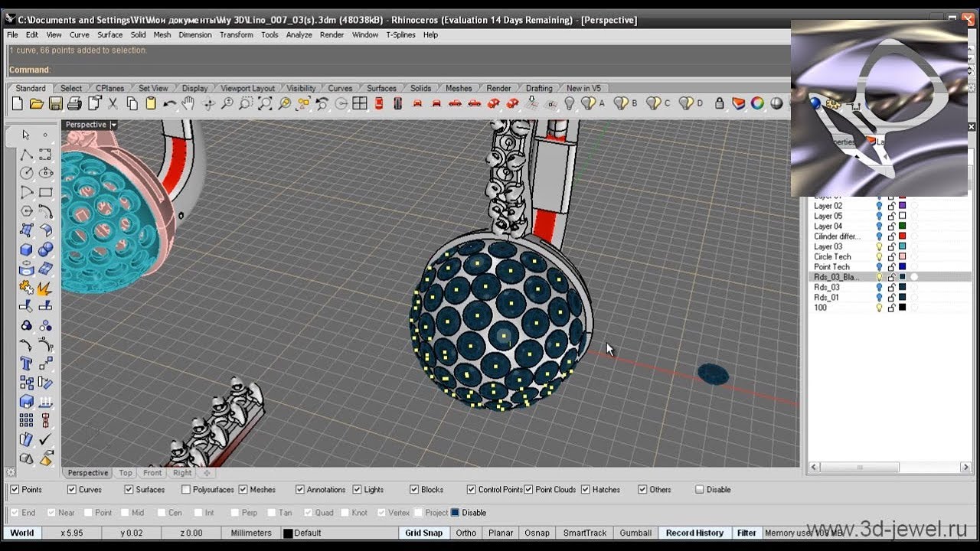Toggle Grid Snap in status bar
980x551 pixels.
point(423,533)
